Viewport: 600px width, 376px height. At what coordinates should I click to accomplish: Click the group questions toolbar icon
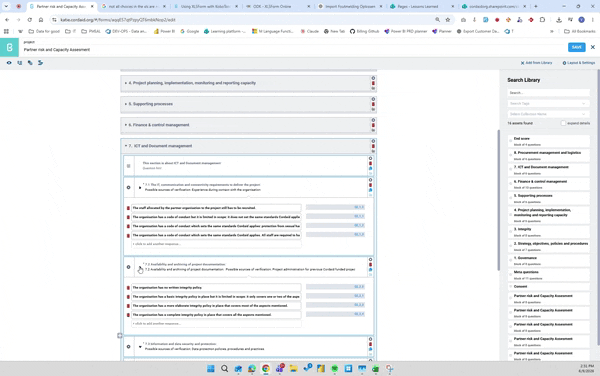[30, 63]
